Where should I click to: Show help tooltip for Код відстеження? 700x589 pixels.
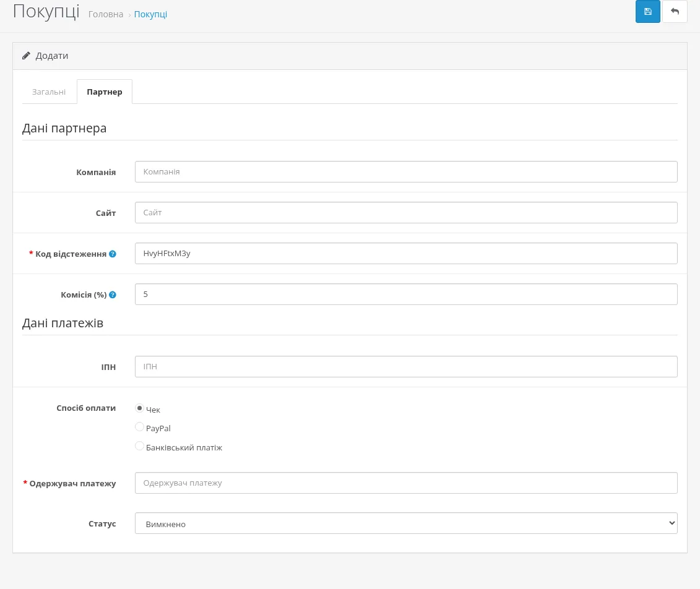point(113,254)
